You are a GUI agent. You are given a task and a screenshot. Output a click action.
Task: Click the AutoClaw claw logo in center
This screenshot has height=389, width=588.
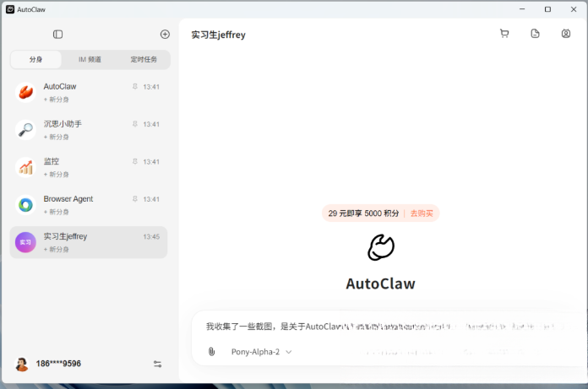tap(381, 247)
